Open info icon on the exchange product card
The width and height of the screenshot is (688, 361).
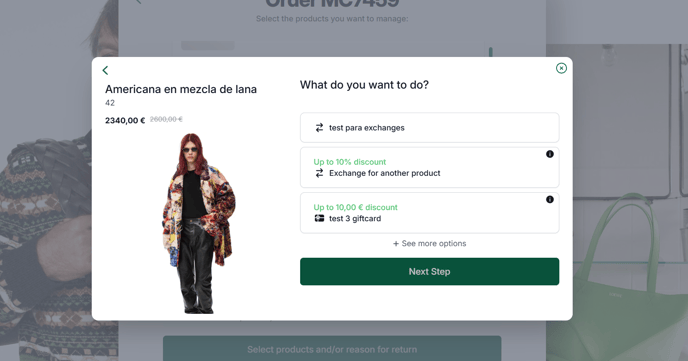(549, 154)
